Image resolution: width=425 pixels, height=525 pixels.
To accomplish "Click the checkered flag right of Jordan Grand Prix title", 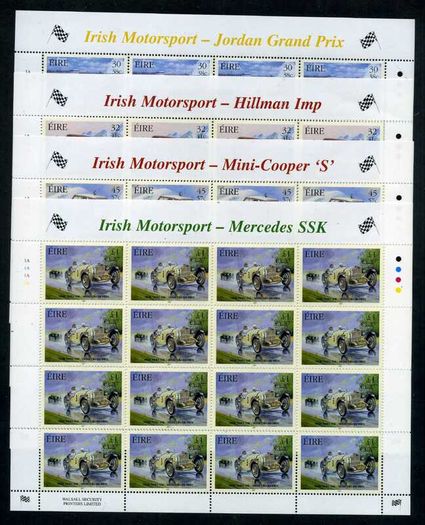I will click(370, 40).
